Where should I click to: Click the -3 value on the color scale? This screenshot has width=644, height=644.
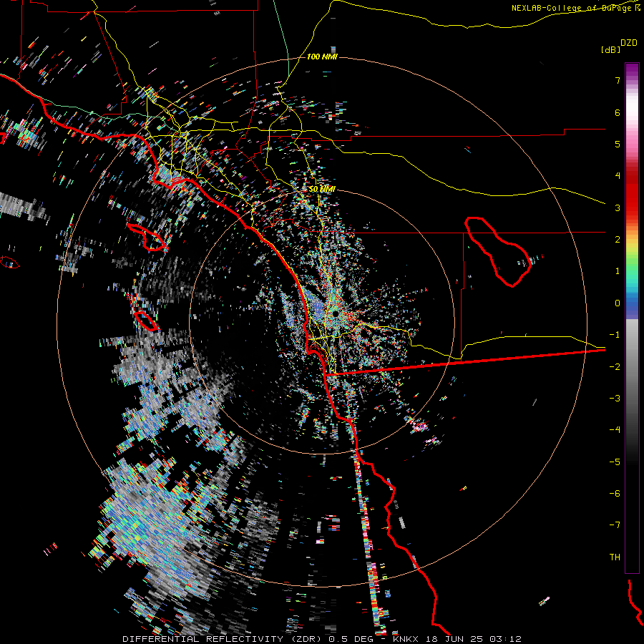[x=615, y=399]
